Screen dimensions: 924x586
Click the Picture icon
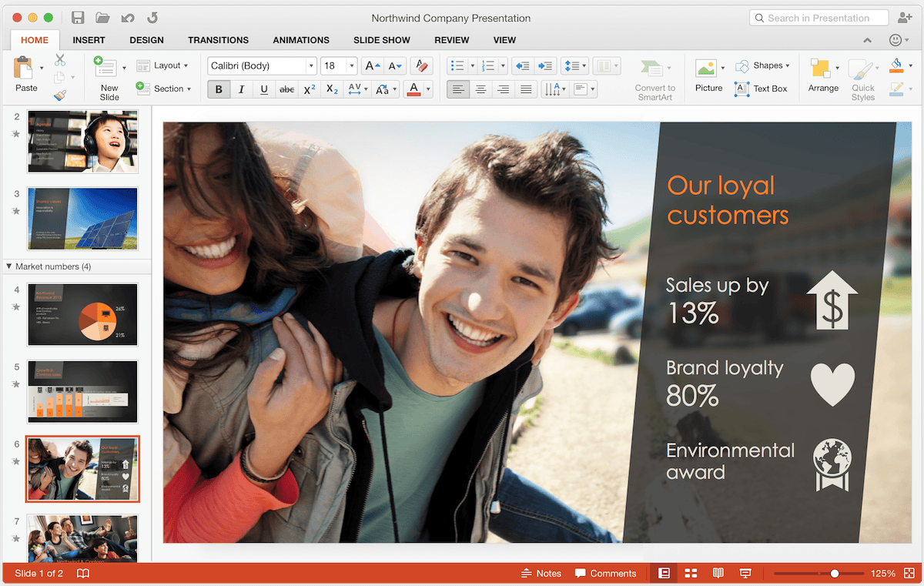click(x=706, y=69)
